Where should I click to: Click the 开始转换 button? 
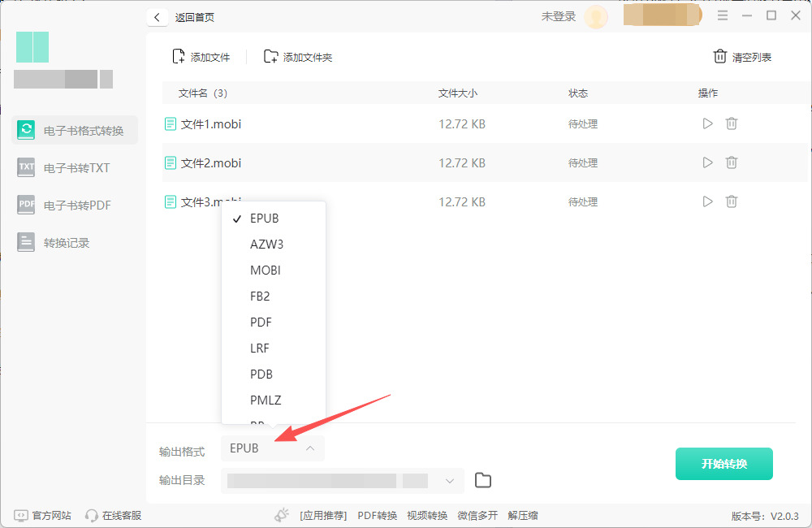(724, 464)
